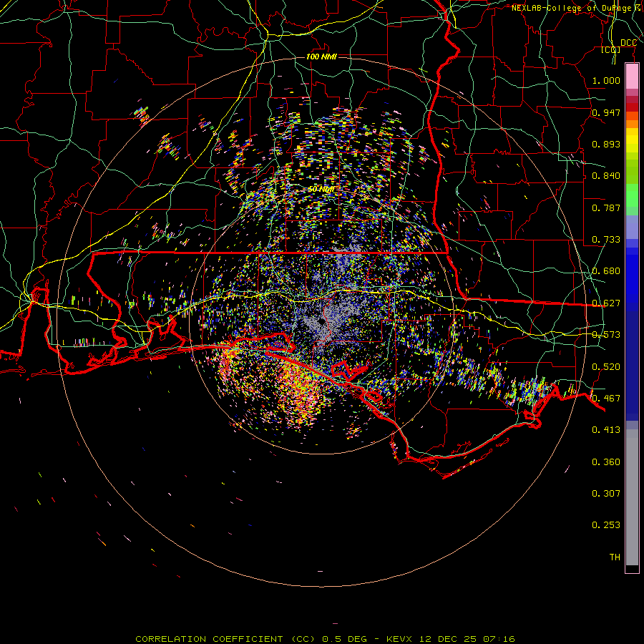The image size is (644, 644).
Task: Select the 0.307 legend value
Action: [x=606, y=494]
